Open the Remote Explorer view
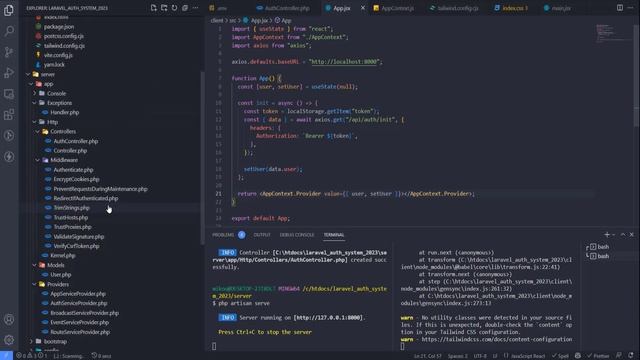 9,94
